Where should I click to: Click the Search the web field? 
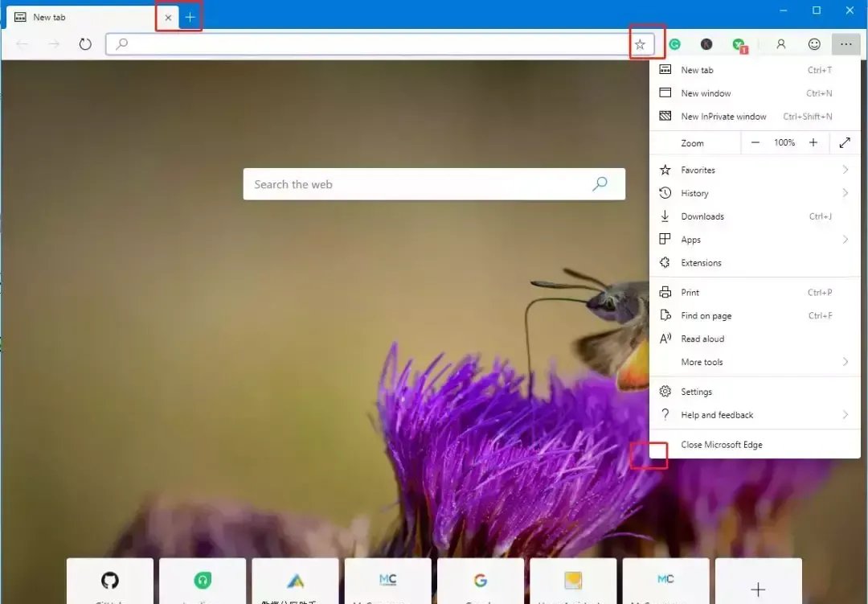pyautogui.click(x=418, y=184)
